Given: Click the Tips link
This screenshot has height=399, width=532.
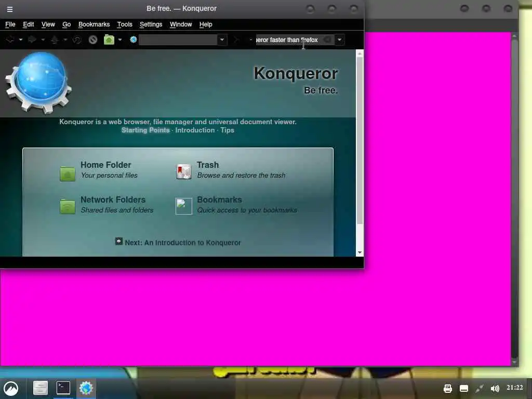Looking at the screenshot, I should tap(227, 130).
